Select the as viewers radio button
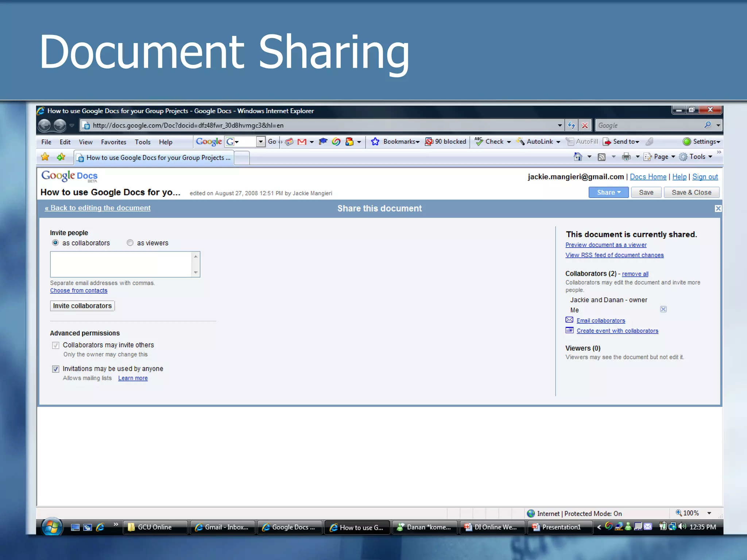This screenshot has height=560, width=747. (130, 243)
